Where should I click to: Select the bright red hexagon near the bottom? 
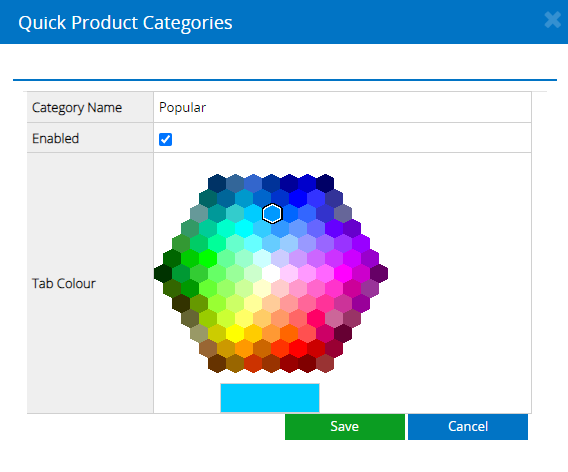298,348
